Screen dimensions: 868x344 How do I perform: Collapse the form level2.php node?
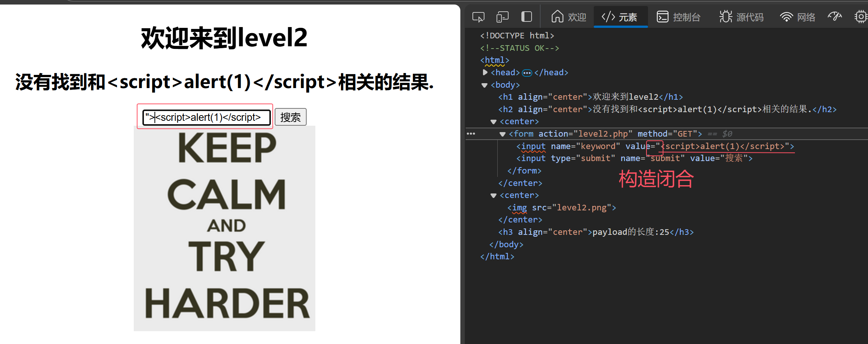pos(503,134)
